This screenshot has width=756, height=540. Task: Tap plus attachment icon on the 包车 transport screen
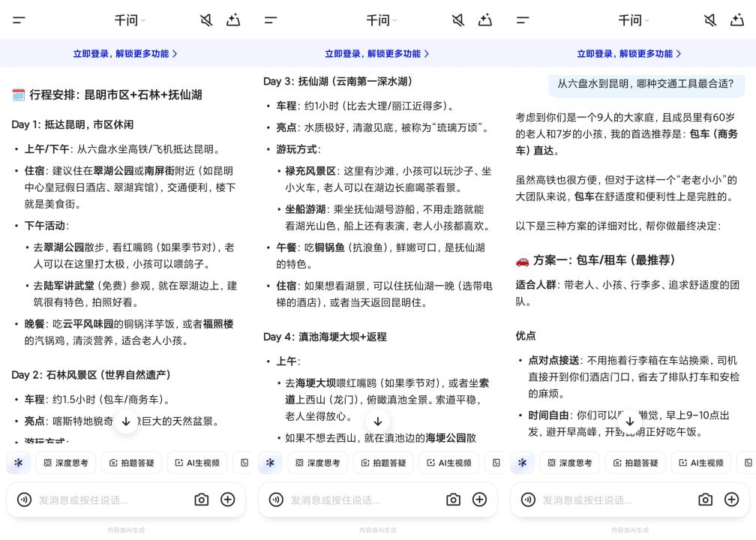click(x=731, y=499)
